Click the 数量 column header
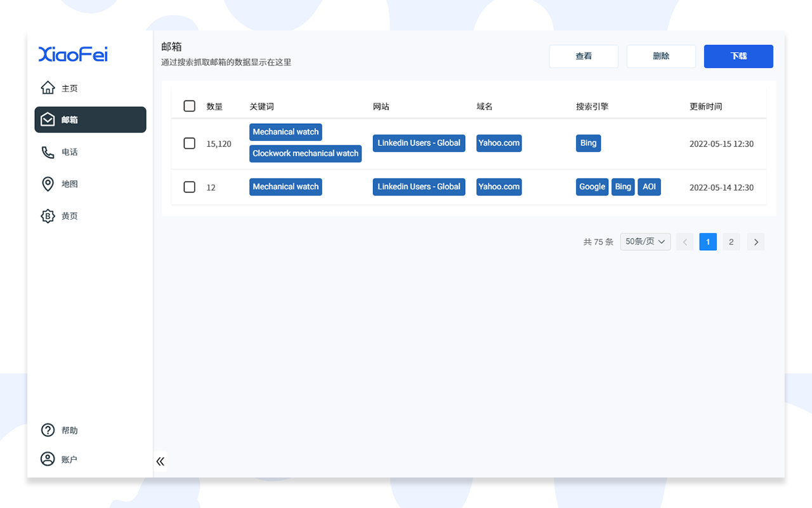The width and height of the screenshot is (812, 508). pos(214,107)
